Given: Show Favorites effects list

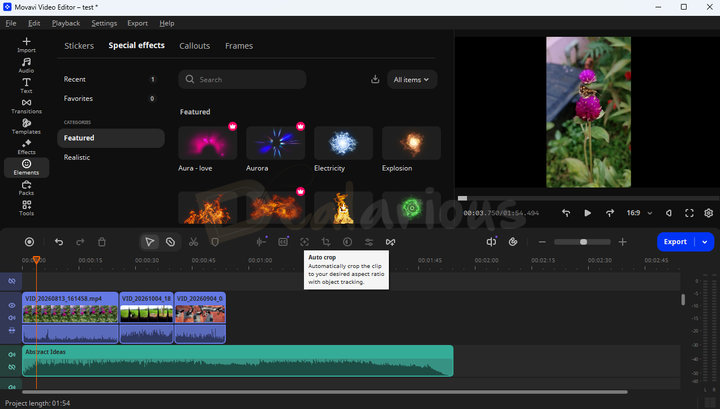Looking at the screenshot, I should pyautogui.click(x=111, y=98).
